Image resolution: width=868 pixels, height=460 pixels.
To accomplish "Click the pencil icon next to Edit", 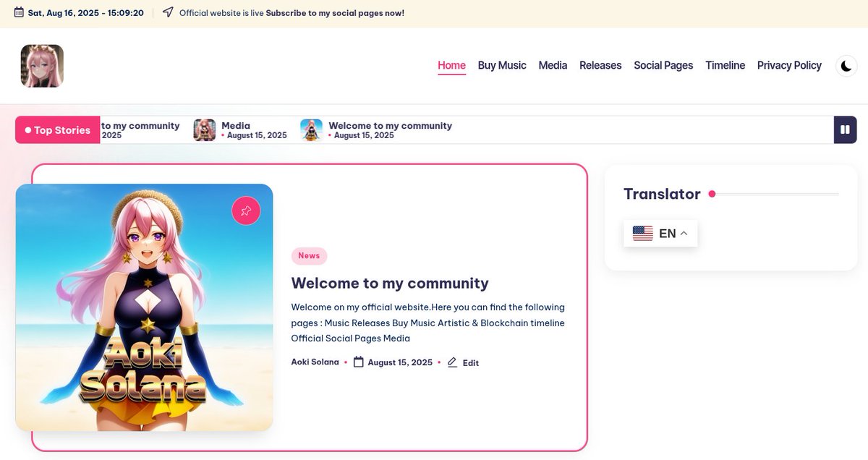I will click(452, 362).
